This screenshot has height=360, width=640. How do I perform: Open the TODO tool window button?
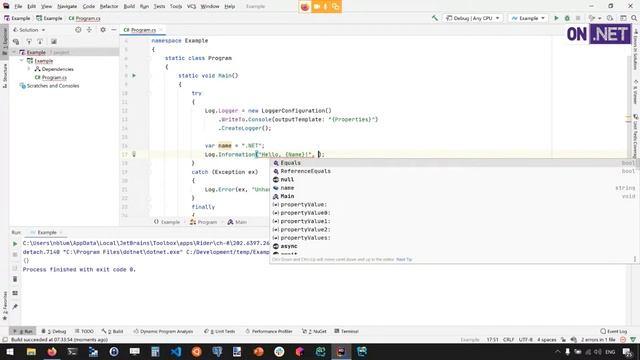(84, 331)
